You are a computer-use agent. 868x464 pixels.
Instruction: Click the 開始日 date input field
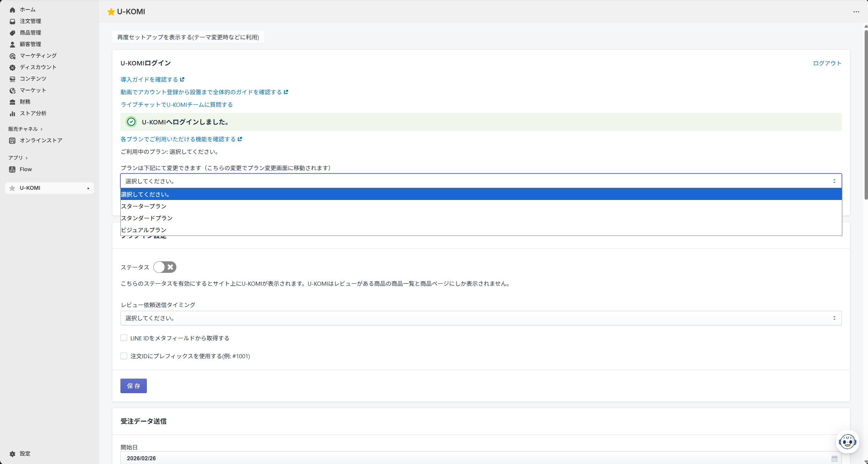coord(481,458)
